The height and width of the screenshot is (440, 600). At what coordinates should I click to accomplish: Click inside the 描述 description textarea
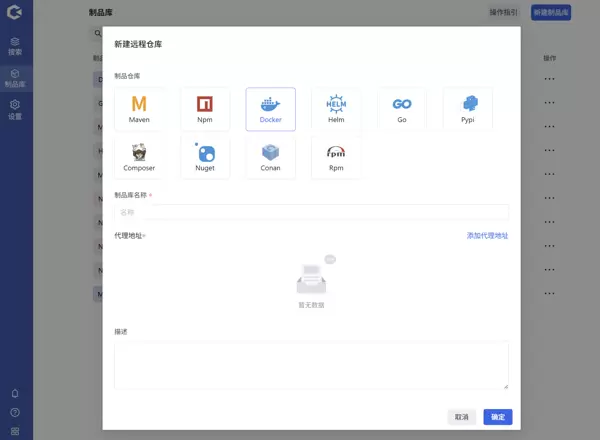311,364
